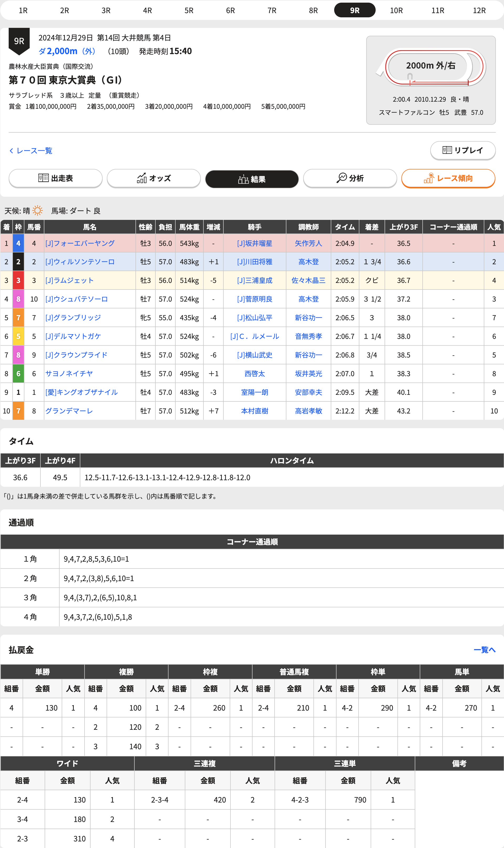Open trainer 安部幸夫 page

point(308,392)
